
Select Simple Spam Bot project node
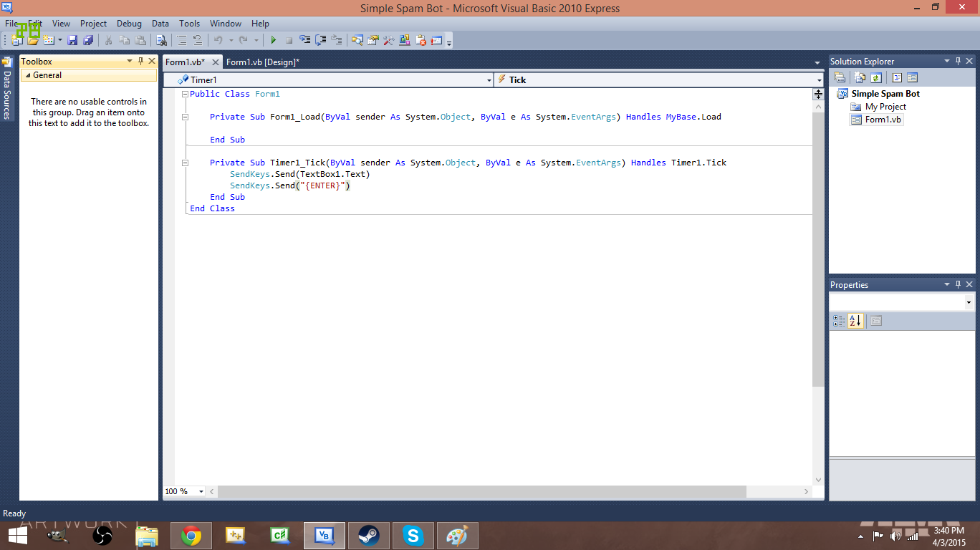click(x=885, y=94)
